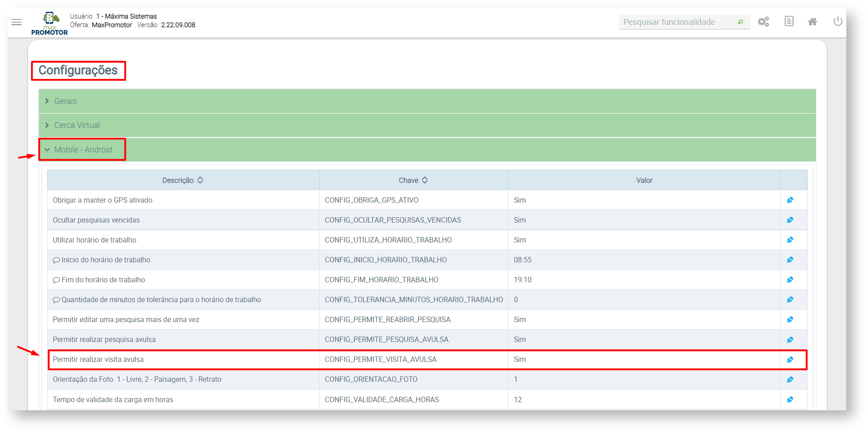868x432 pixels.
Task: Click the Valor column header
Action: click(x=644, y=180)
